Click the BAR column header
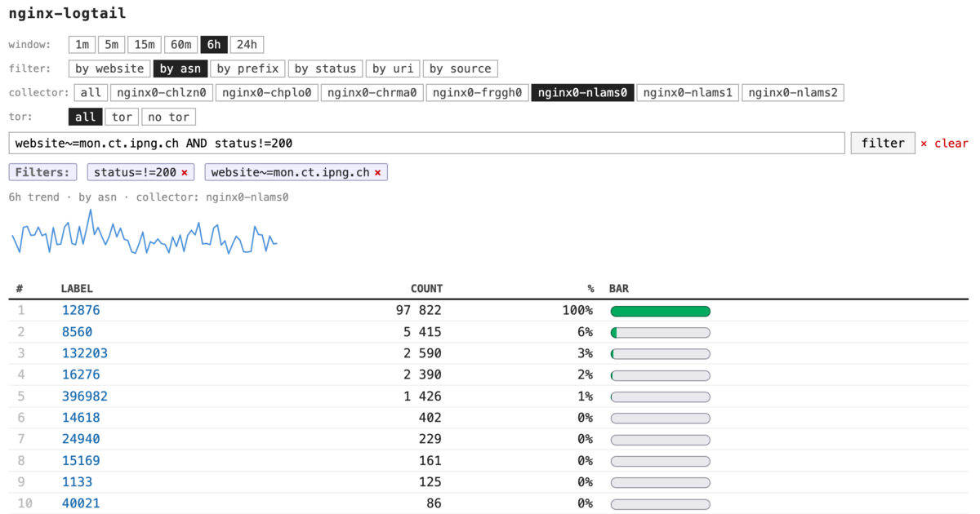Image resolution: width=980 pixels, height=514 pixels. pyautogui.click(x=619, y=288)
